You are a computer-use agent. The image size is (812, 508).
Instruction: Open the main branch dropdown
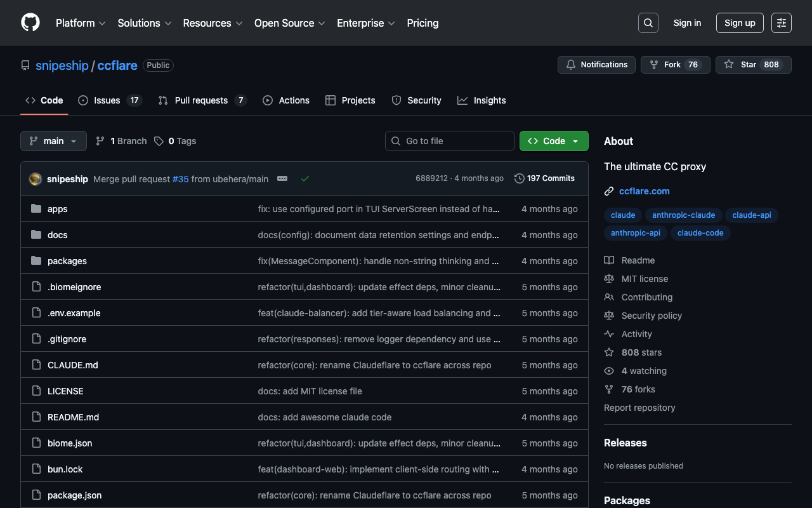(53, 141)
